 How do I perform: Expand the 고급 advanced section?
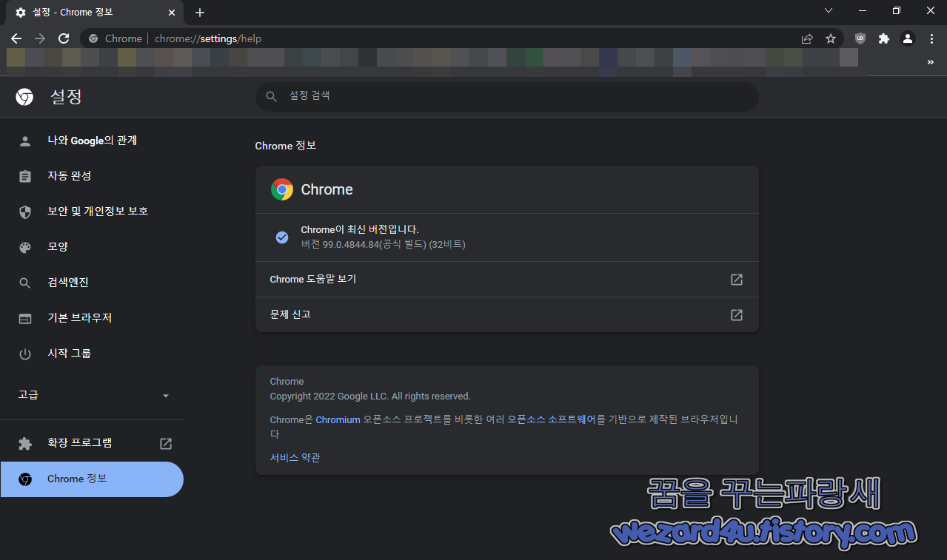[x=92, y=395]
